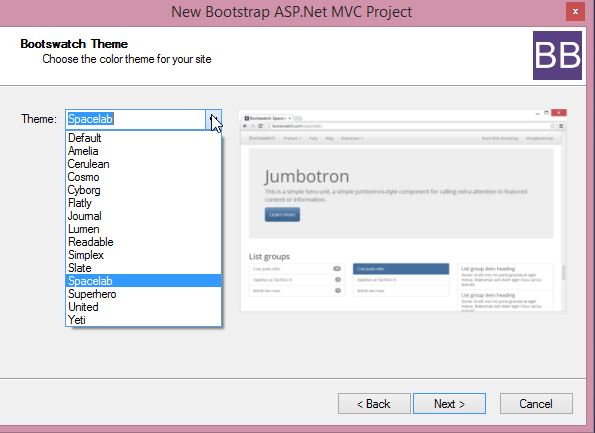Image resolution: width=595 pixels, height=433 pixels.
Task: Pick the Flatly theme
Action: pos(143,203)
